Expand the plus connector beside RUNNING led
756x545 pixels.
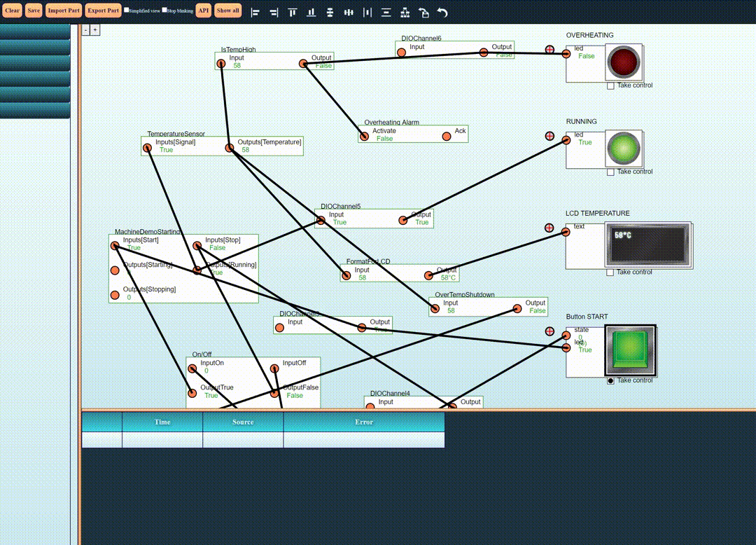click(549, 136)
